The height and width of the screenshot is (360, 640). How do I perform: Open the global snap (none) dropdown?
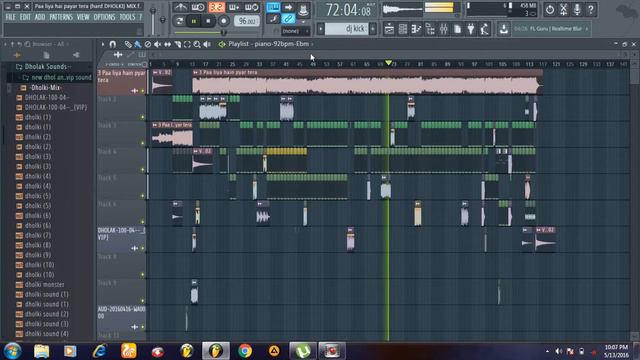(x=296, y=31)
